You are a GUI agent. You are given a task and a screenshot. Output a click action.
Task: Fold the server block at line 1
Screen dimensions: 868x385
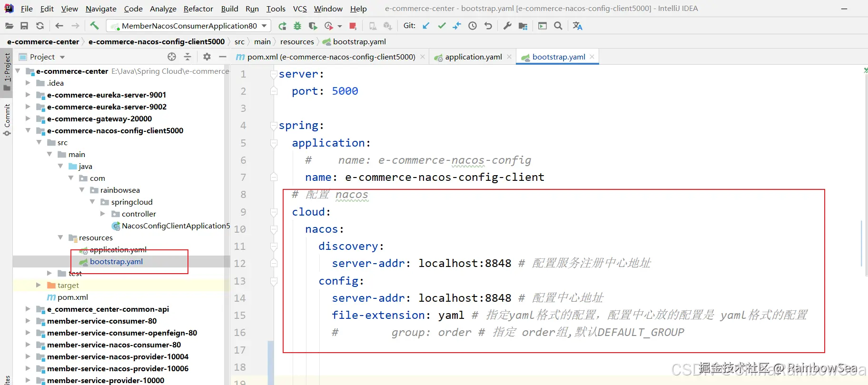pos(274,74)
